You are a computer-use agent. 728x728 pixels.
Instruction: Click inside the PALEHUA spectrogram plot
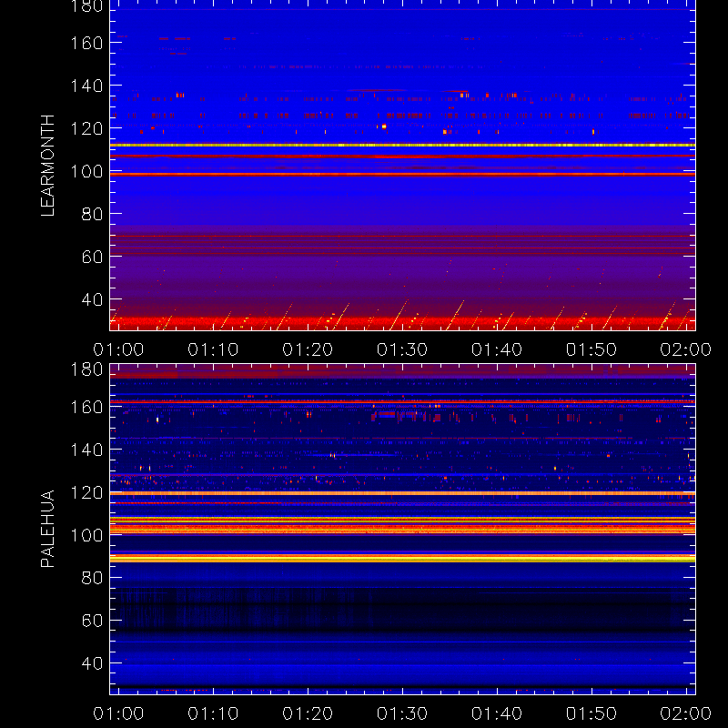click(x=402, y=530)
